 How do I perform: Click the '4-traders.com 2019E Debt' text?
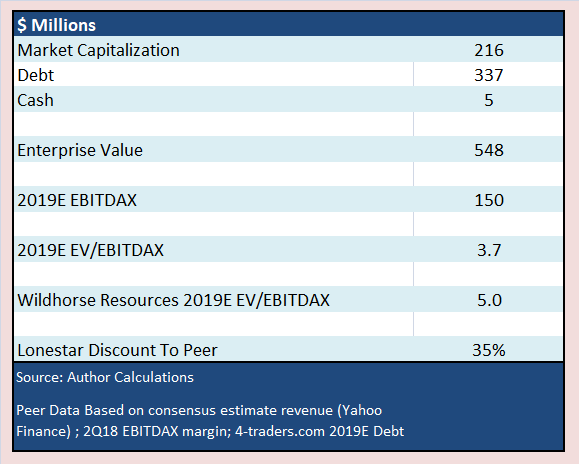click(x=319, y=431)
